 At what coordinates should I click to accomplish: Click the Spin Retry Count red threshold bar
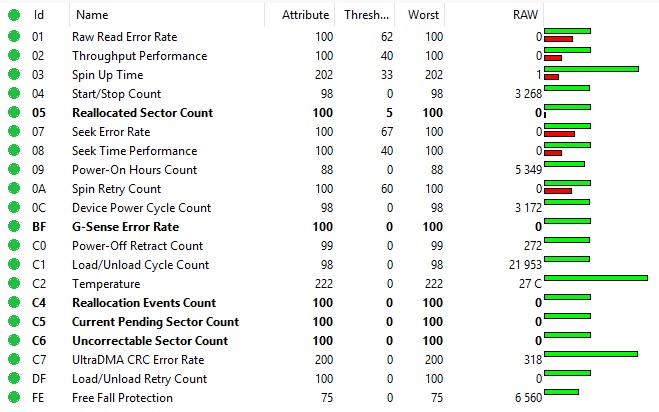[x=558, y=191]
